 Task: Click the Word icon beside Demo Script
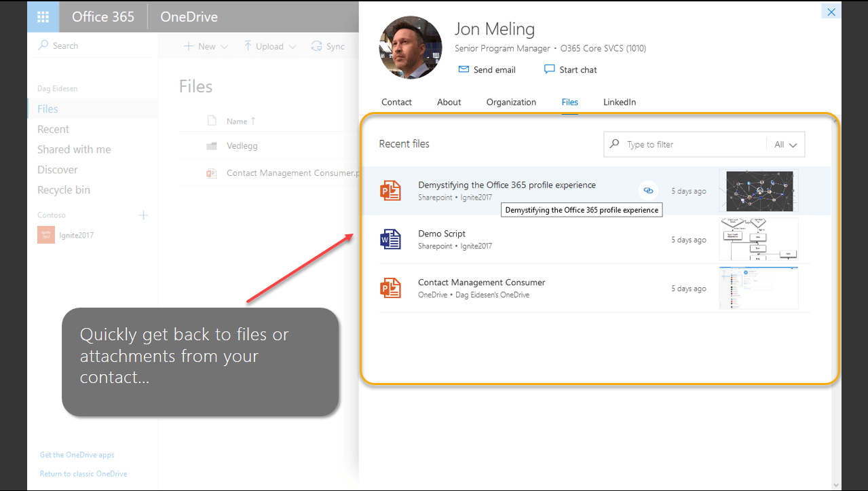click(x=391, y=240)
